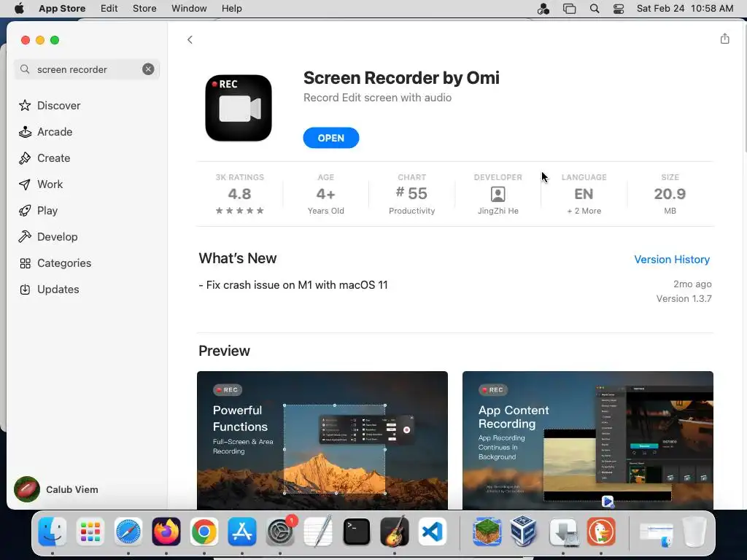This screenshot has width=747, height=560.
Task: Open Terminal from the Dock
Action: pyautogui.click(x=356, y=532)
